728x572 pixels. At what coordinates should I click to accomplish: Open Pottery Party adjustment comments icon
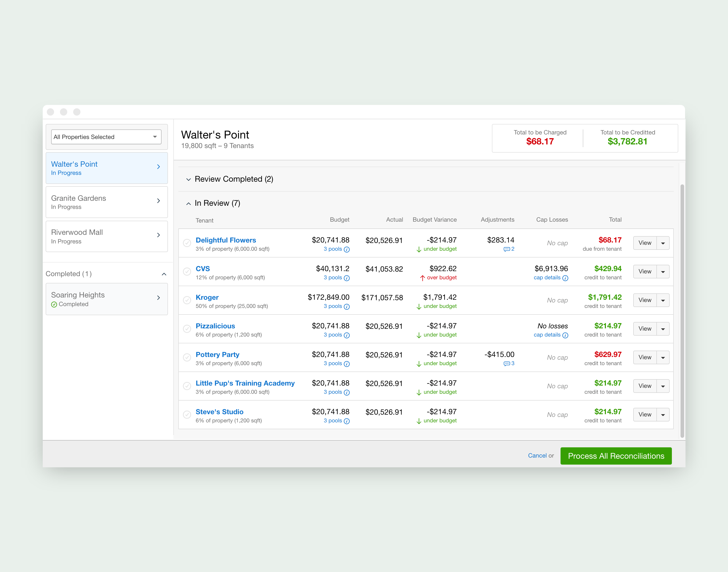point(506,364)
